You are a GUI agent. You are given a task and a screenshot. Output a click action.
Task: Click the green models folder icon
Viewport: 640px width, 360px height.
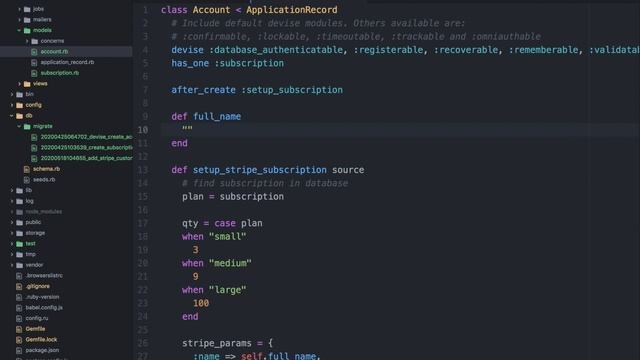click(27, 31)
